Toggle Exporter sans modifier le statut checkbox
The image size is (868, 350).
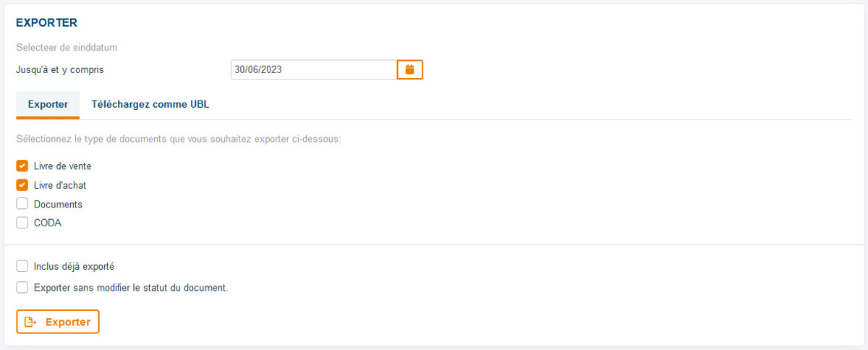coord(22,287)
